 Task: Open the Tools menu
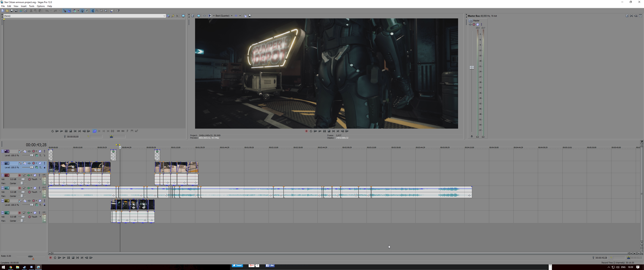pyautogui.click(x=31, y=6)
